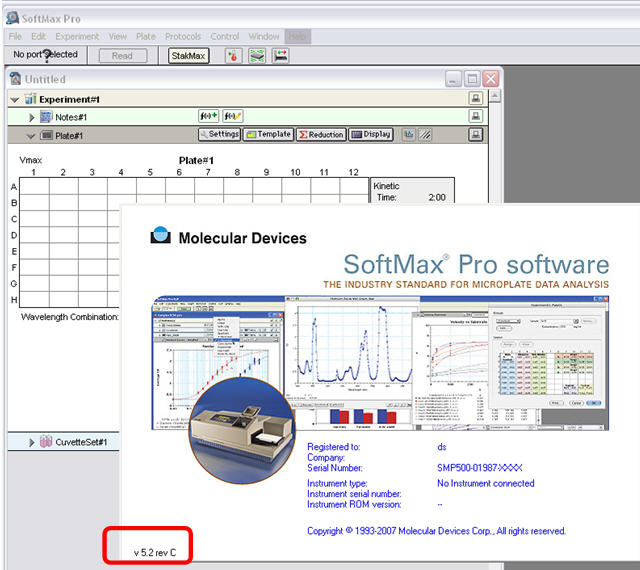Collapse the Experiment#1 section
The width and height of the screenshot is (640, 570).
(x=15, y=99)
